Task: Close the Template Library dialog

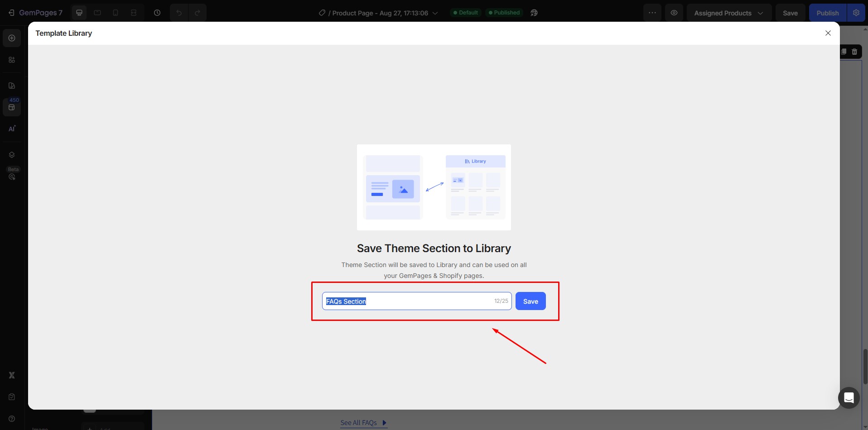Action: [x=828, y=33]
